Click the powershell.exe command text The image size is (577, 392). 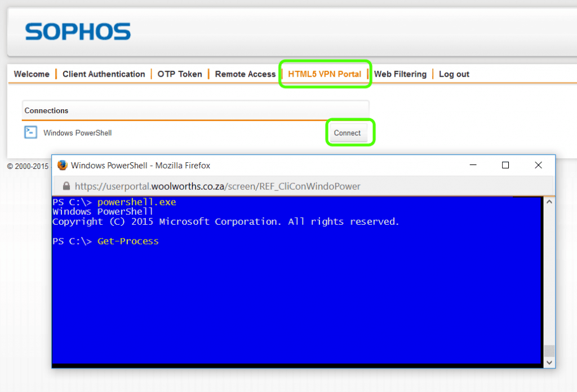(x=136, y=202)
